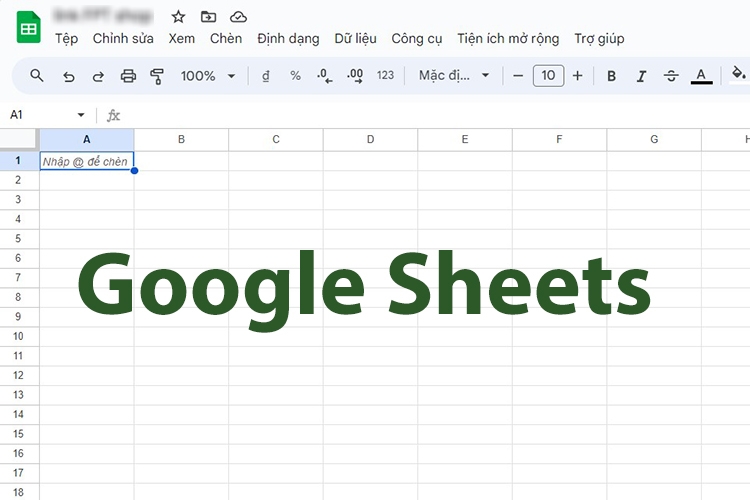
Task: Open the Định dạng menu
Action: (x=288, y=39)
